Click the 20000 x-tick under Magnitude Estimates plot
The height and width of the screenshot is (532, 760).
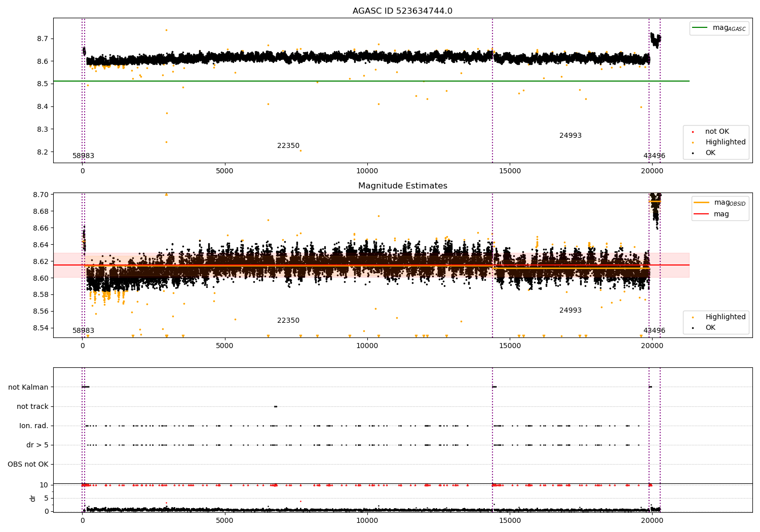click(652, 346)
